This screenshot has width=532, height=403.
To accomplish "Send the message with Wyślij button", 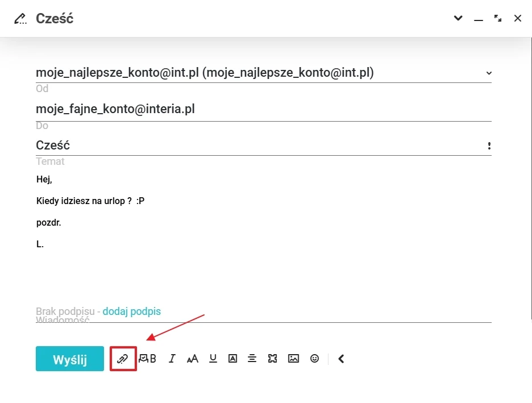I will pos(70,359).
